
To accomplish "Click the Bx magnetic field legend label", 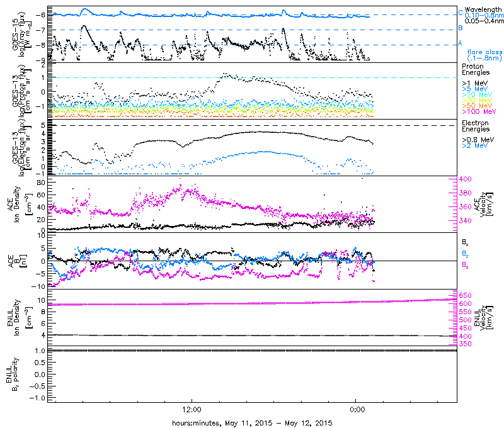I will [465, 242].
